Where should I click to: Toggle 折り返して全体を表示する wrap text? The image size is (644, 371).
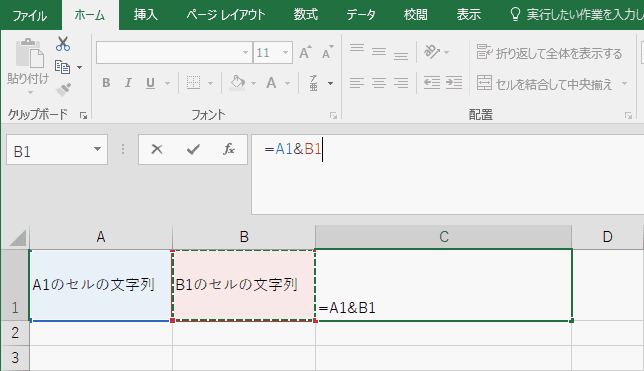click(x=549, y=53)
